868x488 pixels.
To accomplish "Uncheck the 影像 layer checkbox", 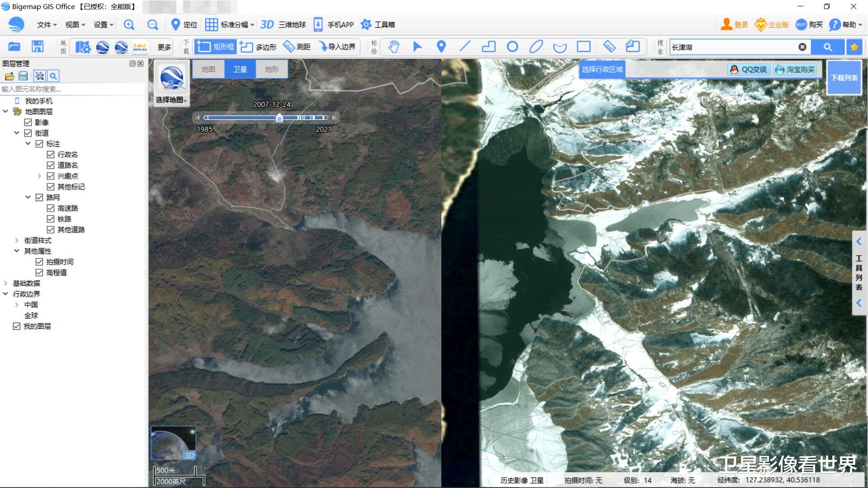I will tap(28, 122).
